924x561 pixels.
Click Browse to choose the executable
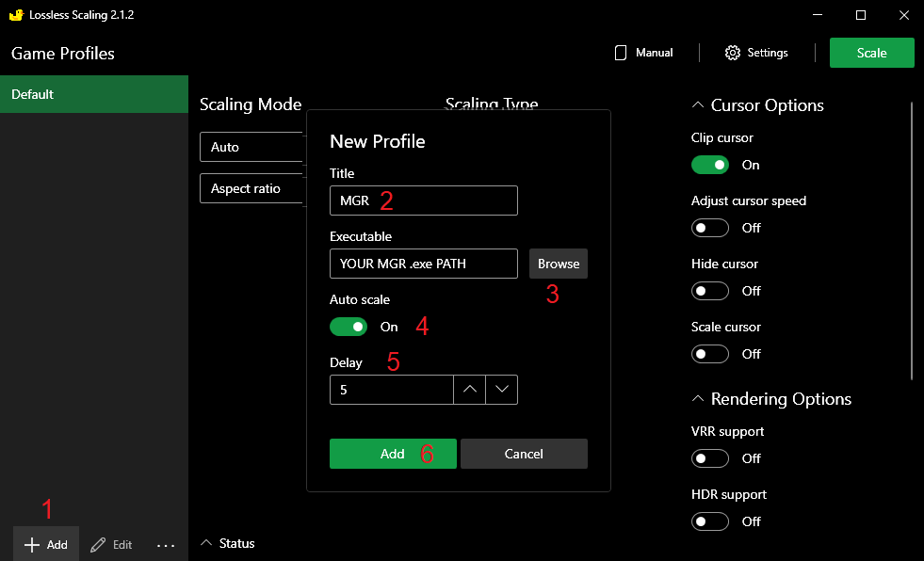(559, 264)
